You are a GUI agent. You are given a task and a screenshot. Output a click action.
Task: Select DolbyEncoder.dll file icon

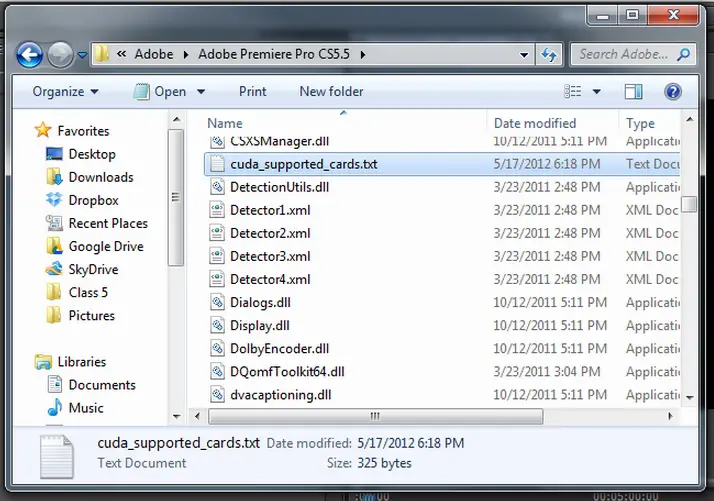(x=217, y=348)
